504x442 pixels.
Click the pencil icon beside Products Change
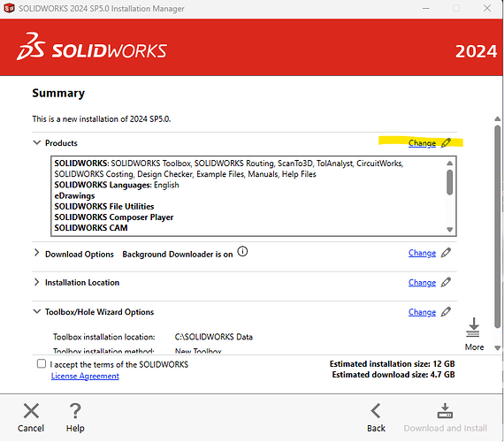tap(446, 142)
